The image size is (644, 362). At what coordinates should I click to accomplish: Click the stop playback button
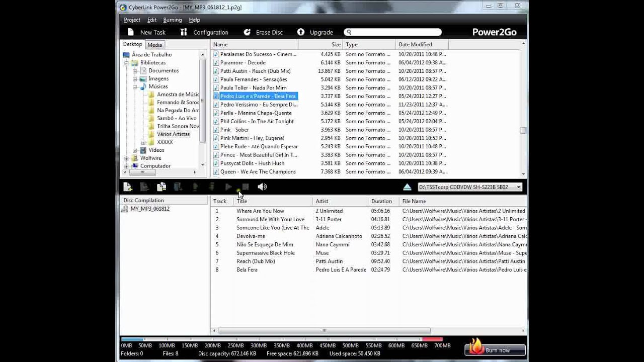(246, 187)
